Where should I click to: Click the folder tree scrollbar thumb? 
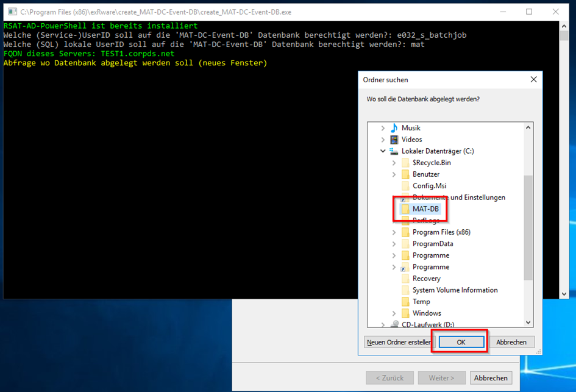[528, 227]
